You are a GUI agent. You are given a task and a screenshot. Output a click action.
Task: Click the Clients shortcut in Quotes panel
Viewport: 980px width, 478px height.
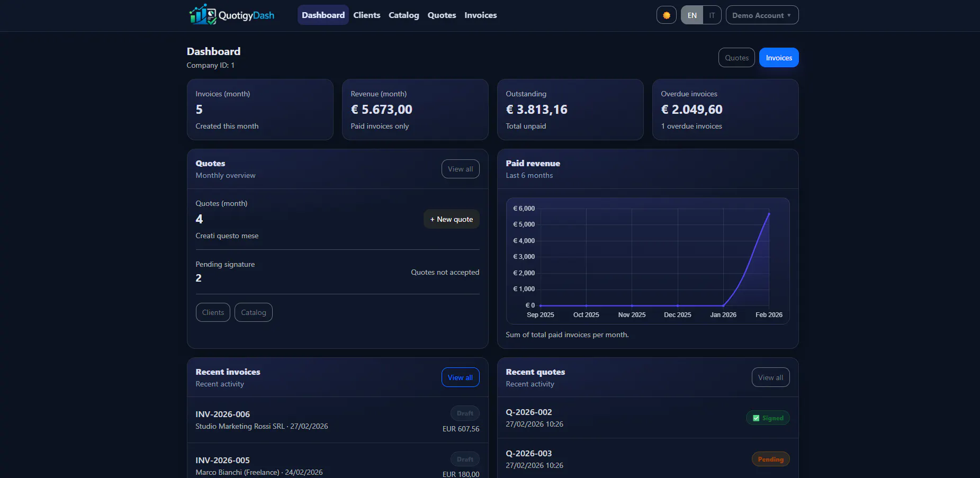[x=213, y=312]
